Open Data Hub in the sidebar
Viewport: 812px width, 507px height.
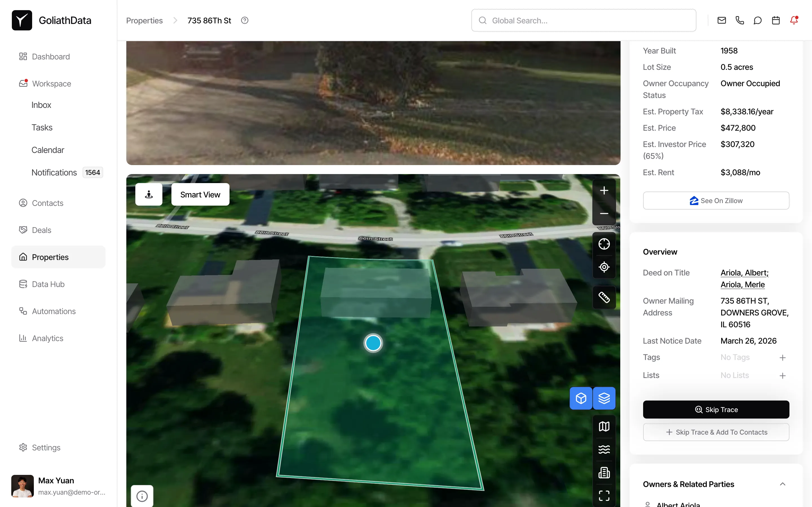tap(48, 284)
